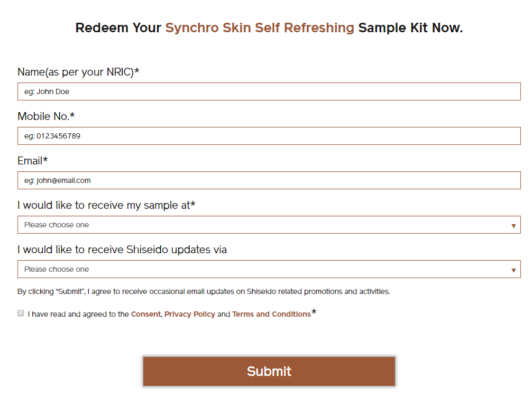Click the "Name(as per your NRIC)" label
Screen dimensions: 532x396
click(x=78, y=72)
